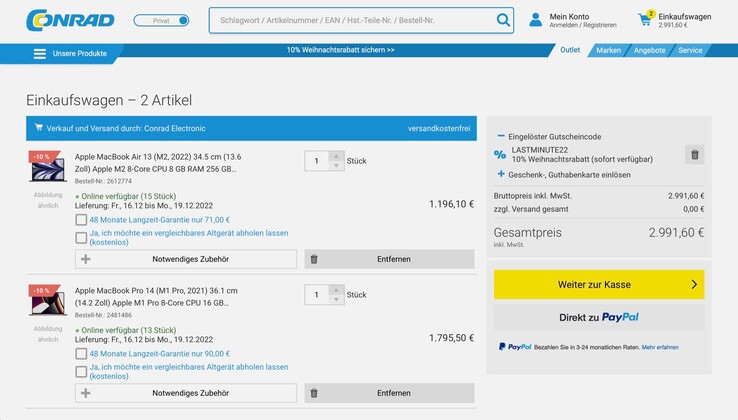Open the Einkaufswagen cart icon in header
738x420 pixels.
(645, 19)
